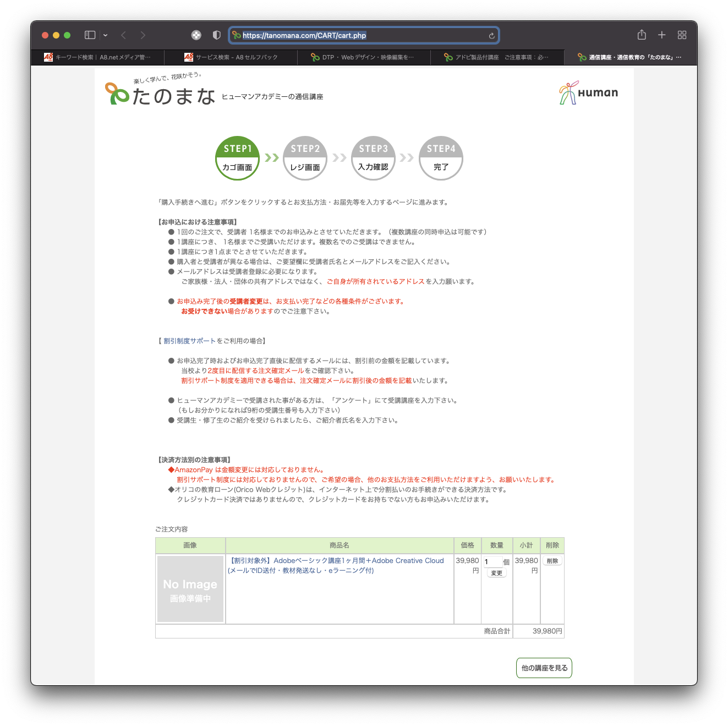This screenshot has width=728, height=726.
Task: Select the 通信講座・通信教育の「たのまな」tab
Action: click(x=631, y=57)
